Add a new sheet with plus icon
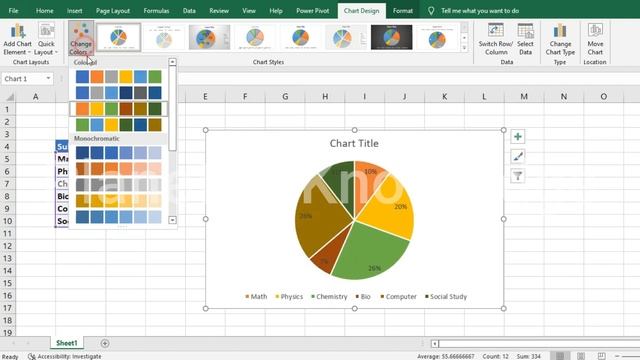Image resolution: width=640 pixels, height=360 pixels. click(105, 343)
